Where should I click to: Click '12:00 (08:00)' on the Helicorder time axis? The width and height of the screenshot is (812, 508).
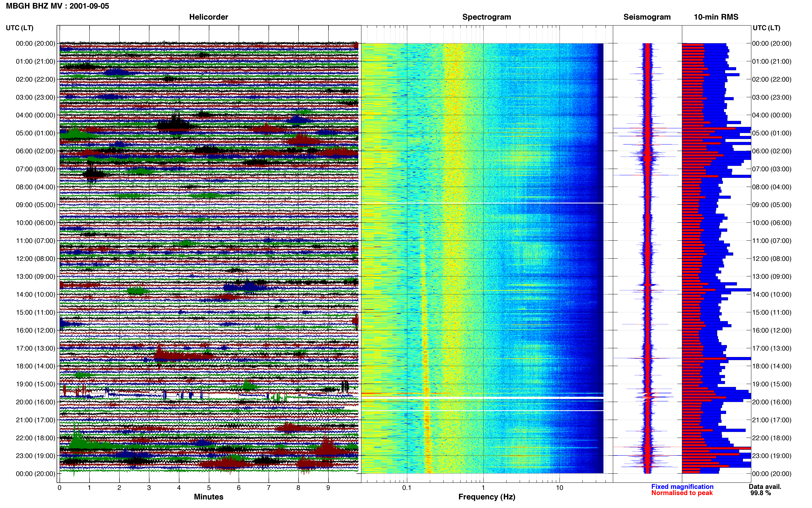click(x=36, y=259)
